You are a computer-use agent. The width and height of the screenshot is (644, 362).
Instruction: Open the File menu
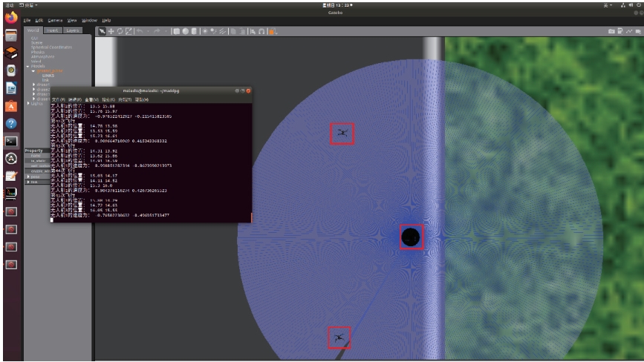click(x=27, y=20)
